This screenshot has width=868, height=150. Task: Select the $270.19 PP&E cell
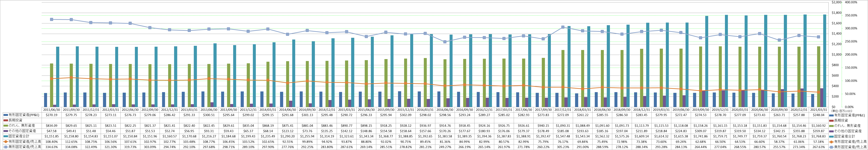(52, 115)
